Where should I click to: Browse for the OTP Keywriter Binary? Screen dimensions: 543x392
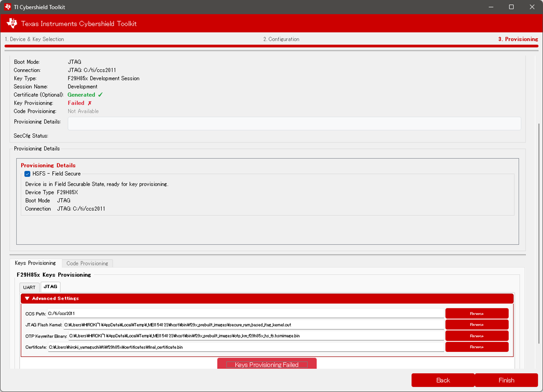click(x=477, y=336)
